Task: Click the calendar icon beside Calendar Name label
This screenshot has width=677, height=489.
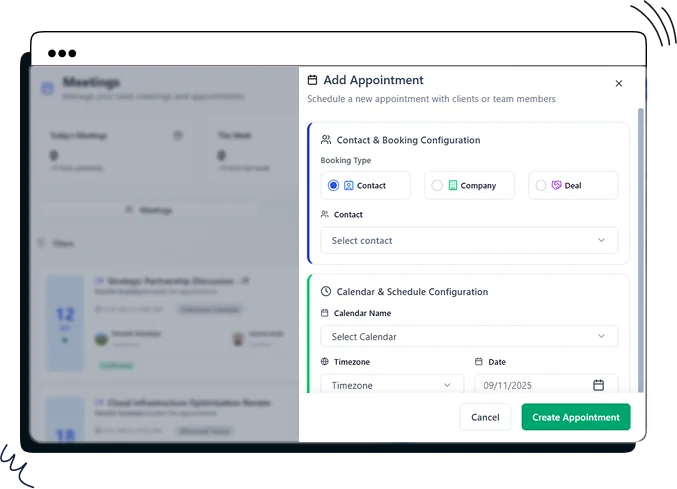Action: (325, 313)
